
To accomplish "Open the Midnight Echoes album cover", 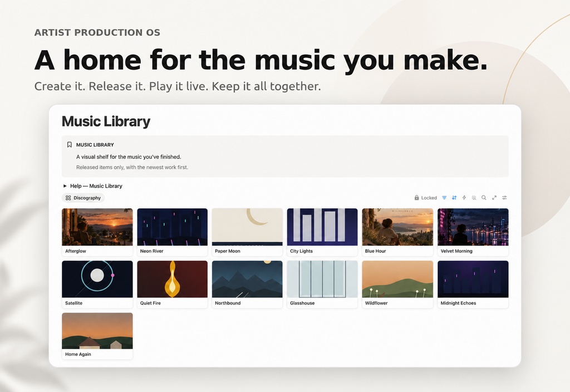I will (x=473, y=279).
